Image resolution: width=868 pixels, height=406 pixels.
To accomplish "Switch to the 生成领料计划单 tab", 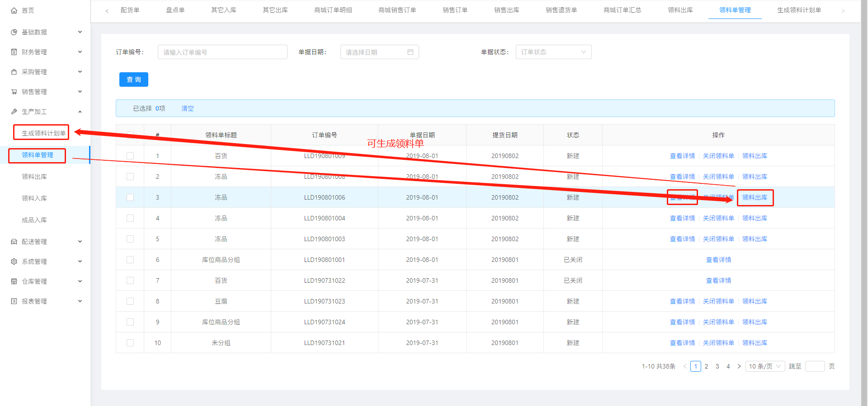I will pyautogui.click(x=799, y=10).
